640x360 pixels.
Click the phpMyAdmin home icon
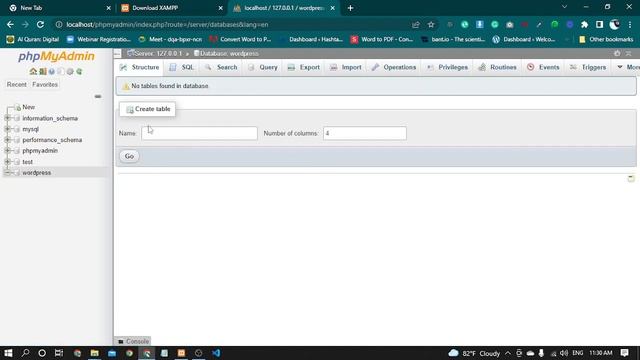click(x=33, y=71)
